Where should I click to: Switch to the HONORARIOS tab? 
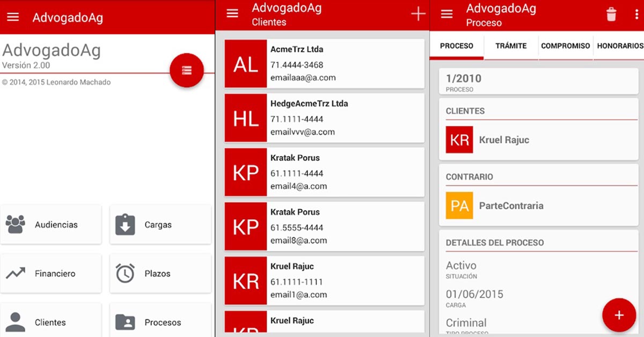click(620, 46)
